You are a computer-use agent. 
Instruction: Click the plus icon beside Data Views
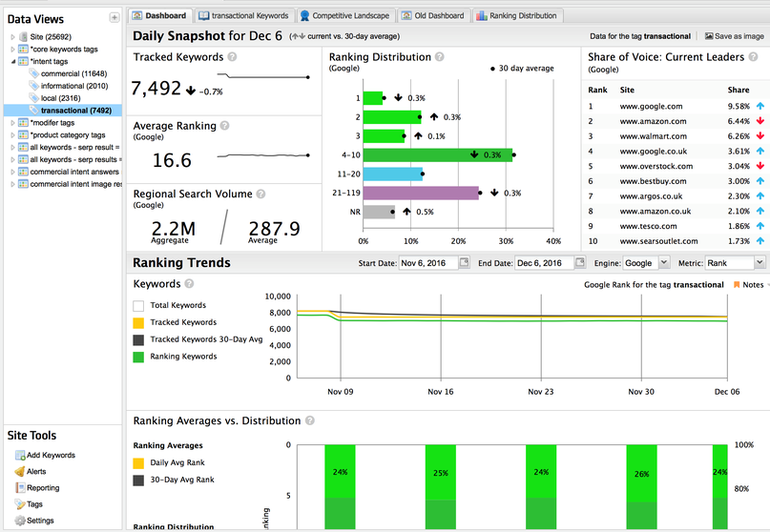click(x=114, y=18)
